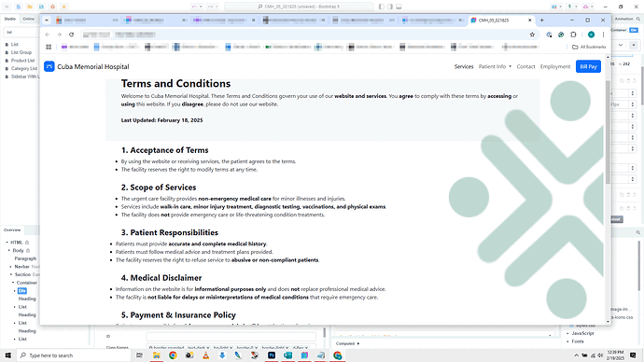Open the Chrome extensions puzzle icon

pyautogui.click(x=573, y=35)
